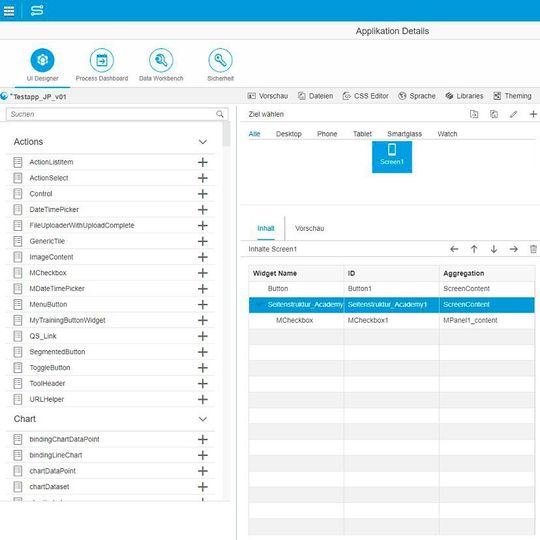Click the Vorschau toolbar button

tap(268, 96)
